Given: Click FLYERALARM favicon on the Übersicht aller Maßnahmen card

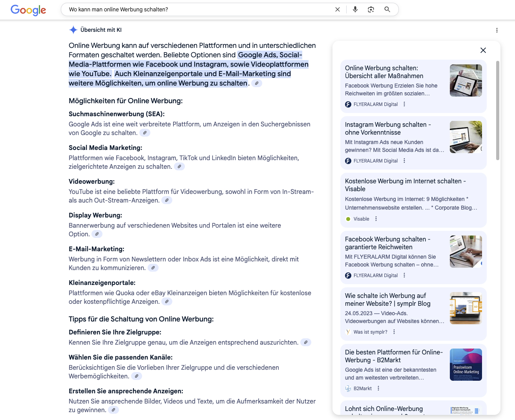Looking at the screenshot, I should tap(348, 104).
